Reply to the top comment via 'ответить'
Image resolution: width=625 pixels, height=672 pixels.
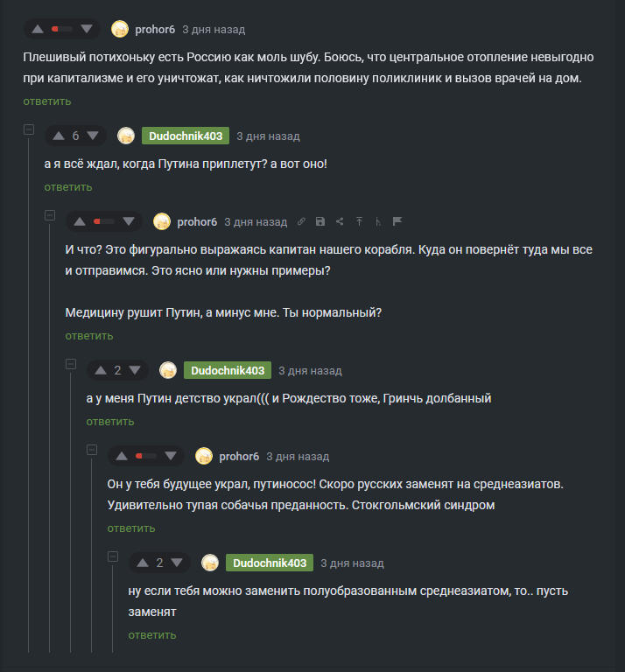point(47,101)
